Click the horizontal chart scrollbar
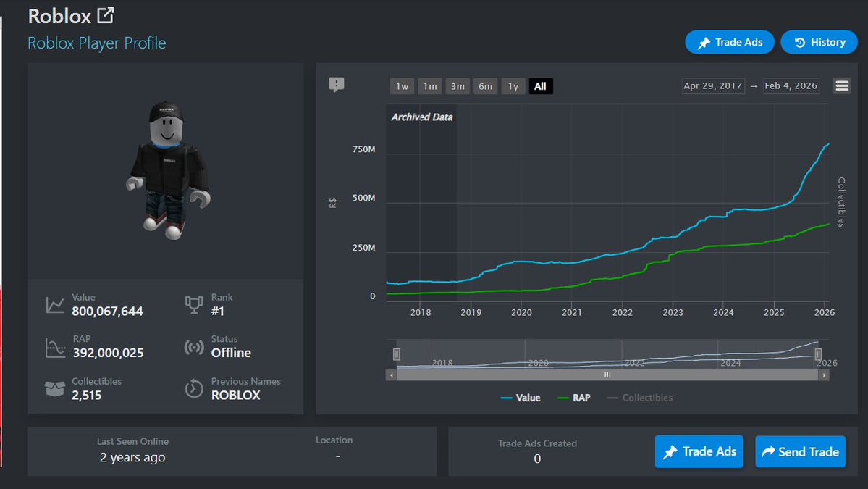868x489 pixels. (x=607, y=375)
